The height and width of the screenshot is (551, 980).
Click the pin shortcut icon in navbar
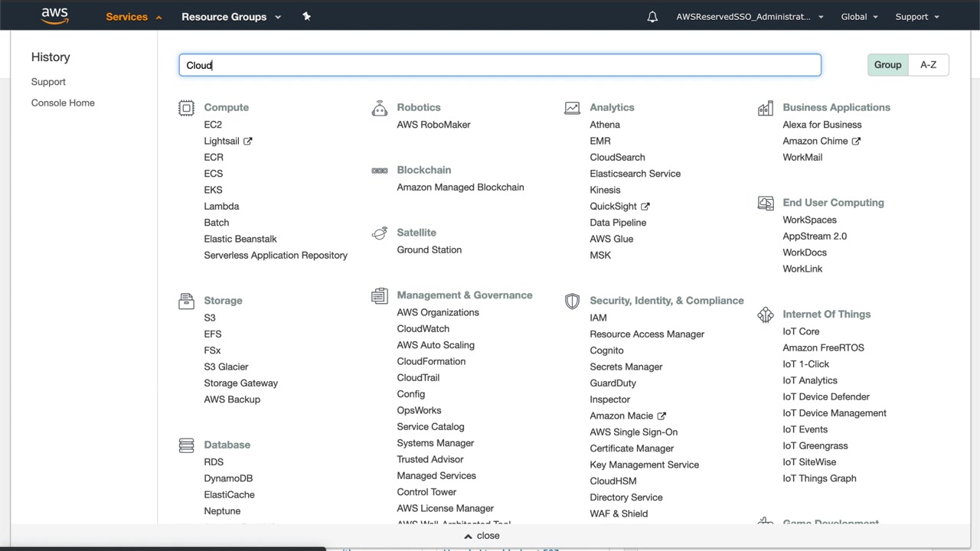306,16
